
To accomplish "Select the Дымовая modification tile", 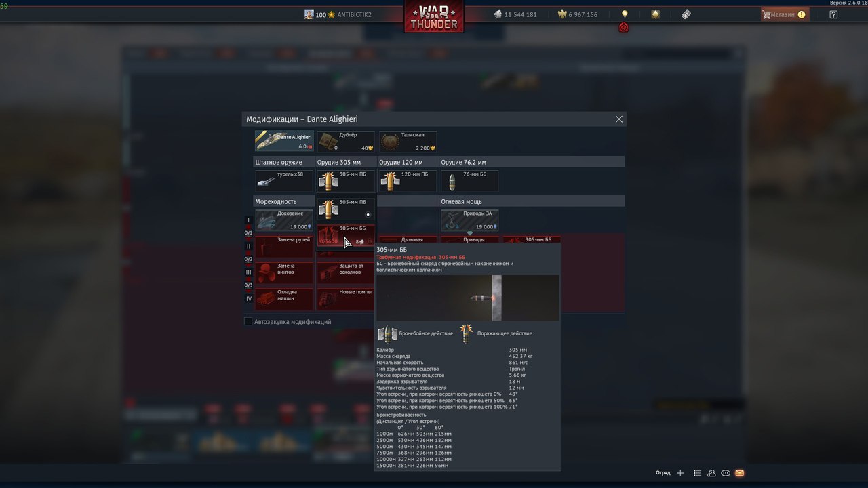I will (408, 239).
